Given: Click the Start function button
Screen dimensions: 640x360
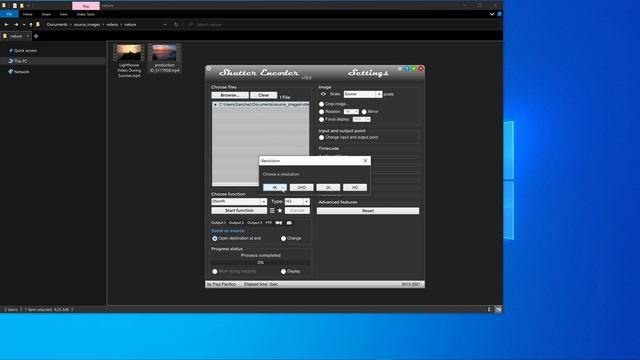Looking at the screenshot, I should (x=239, y=211).
